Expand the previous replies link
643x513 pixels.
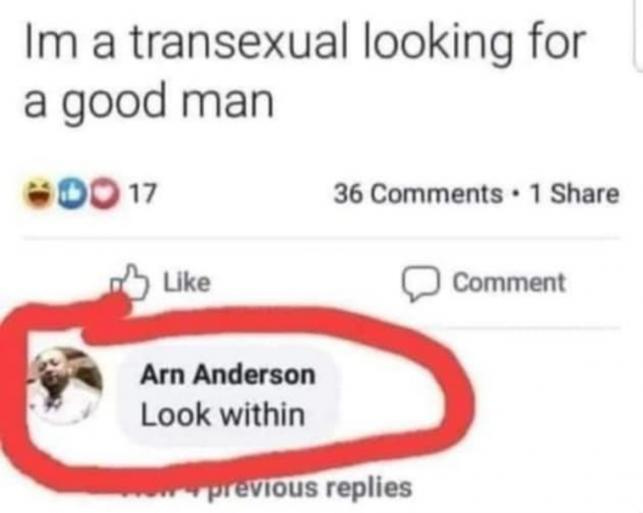269,487
